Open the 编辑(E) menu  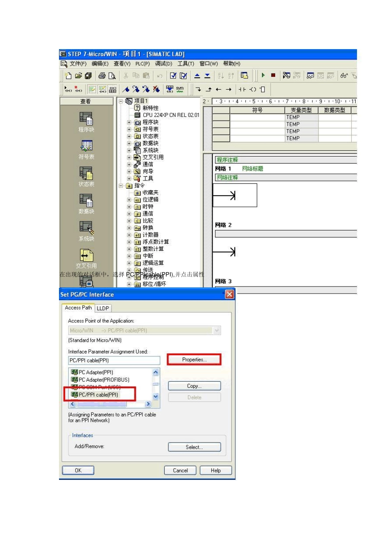pos(100,64)
